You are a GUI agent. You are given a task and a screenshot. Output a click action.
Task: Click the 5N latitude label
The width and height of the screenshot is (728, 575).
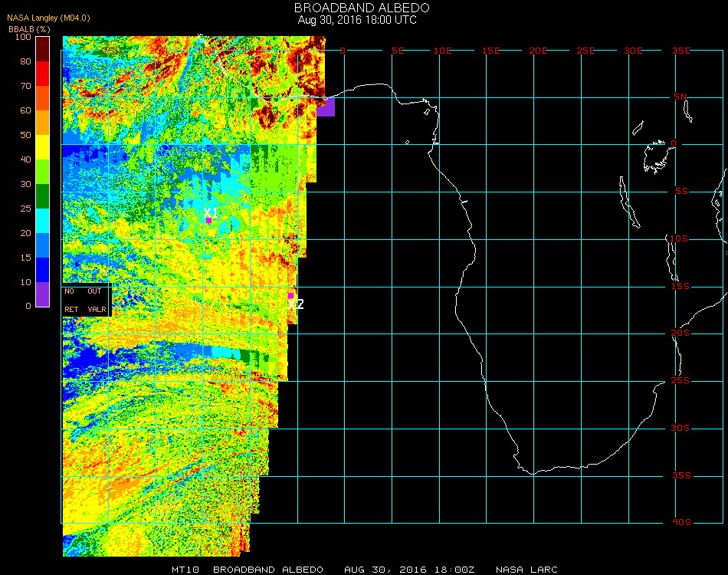680,97
